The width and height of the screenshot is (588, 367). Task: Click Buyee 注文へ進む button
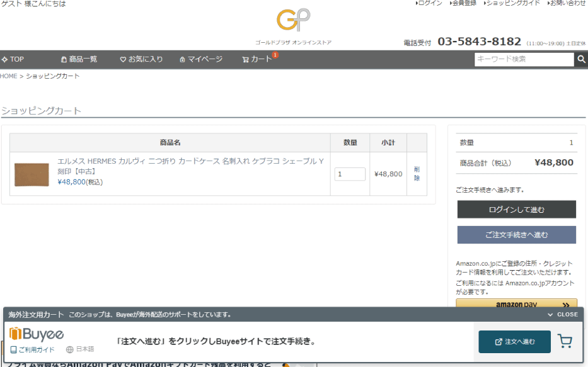coord(514,342)
